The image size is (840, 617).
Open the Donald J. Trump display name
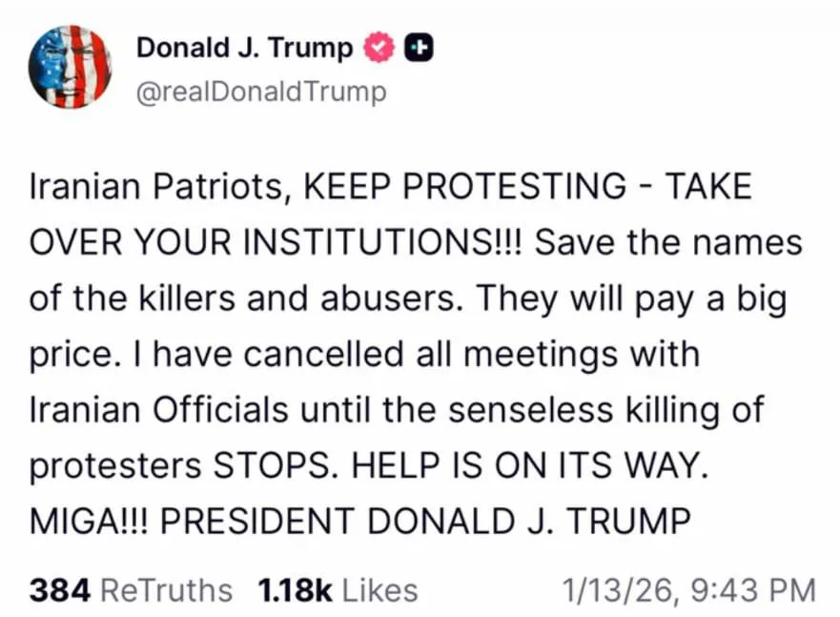click(245, 49)
